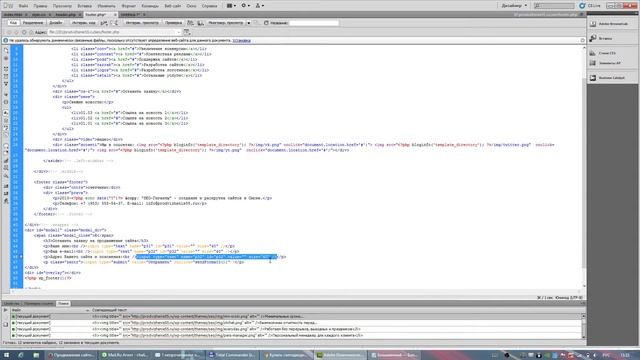Click the indent code coding toolbar icon

pyautogui.click(x=6, y=186)
